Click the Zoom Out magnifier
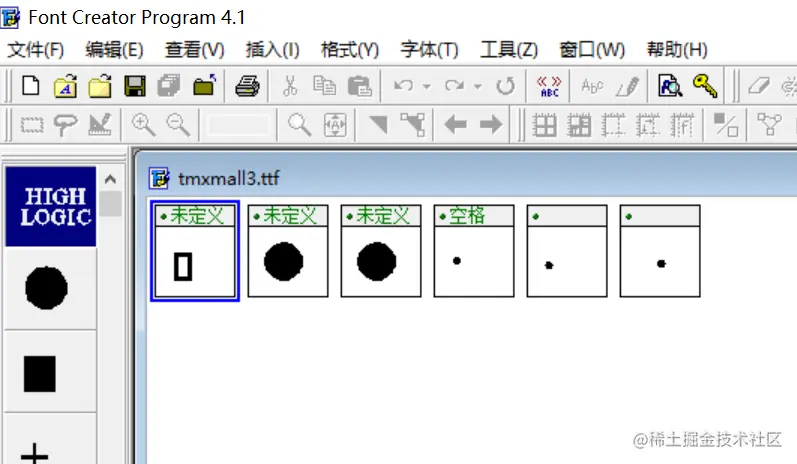Screen dimensions: 797x464 (178, 125)
